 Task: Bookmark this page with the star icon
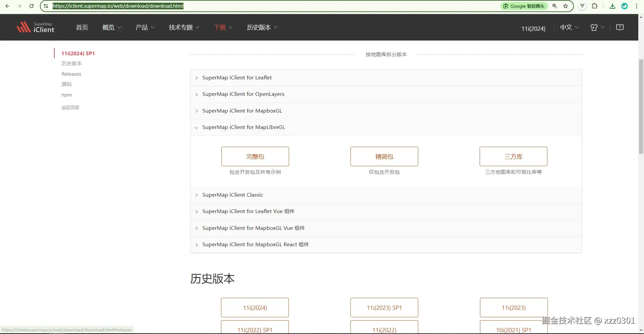tap(566, 6)
